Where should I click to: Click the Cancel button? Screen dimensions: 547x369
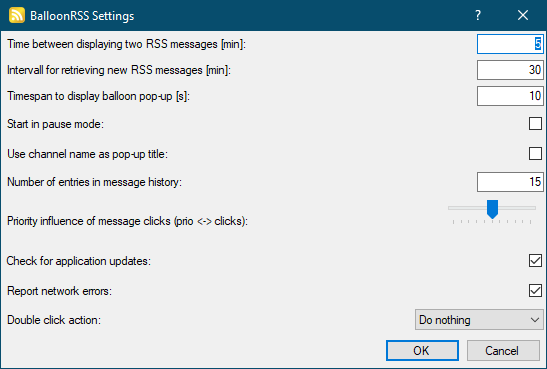503,351
